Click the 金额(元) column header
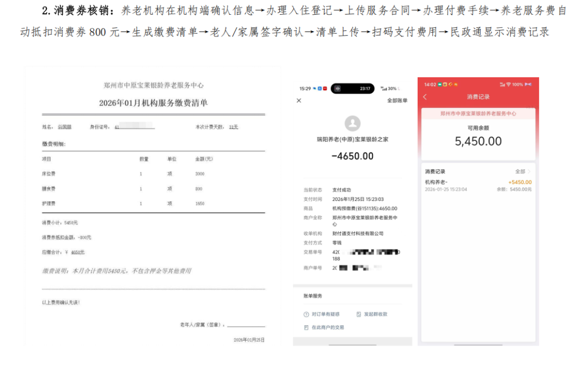 (x=204, y=159)
